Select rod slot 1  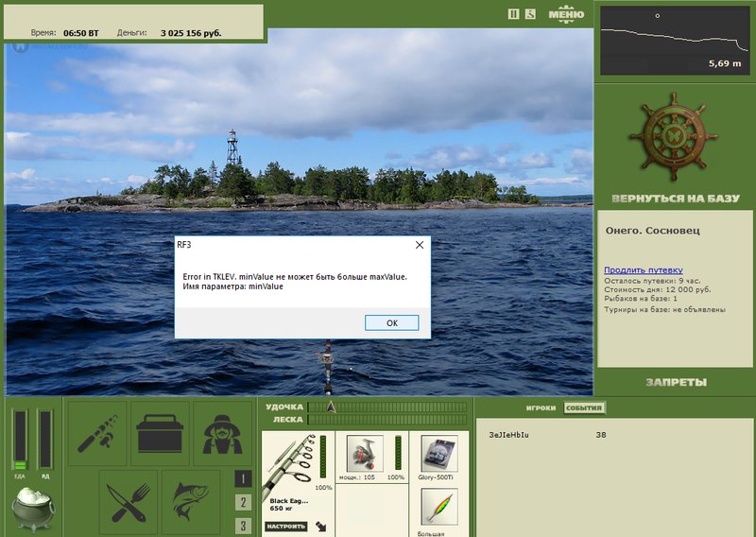tap(243, 478)
